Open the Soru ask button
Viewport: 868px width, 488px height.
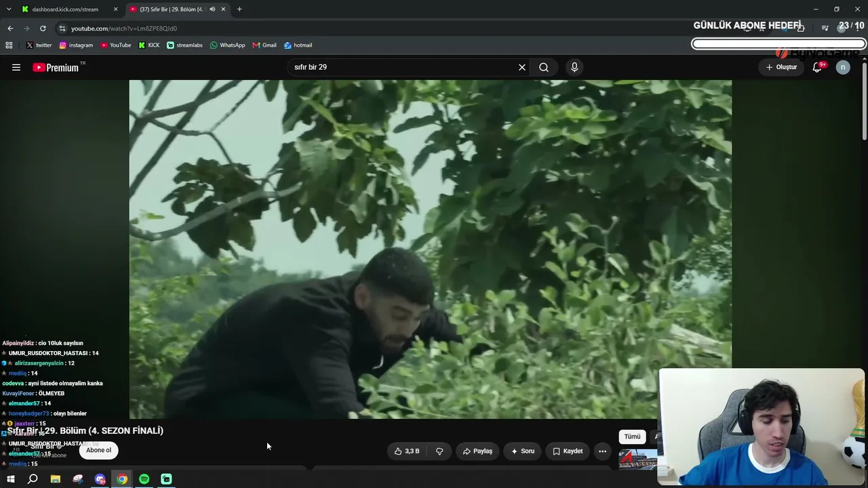(523, 451)
